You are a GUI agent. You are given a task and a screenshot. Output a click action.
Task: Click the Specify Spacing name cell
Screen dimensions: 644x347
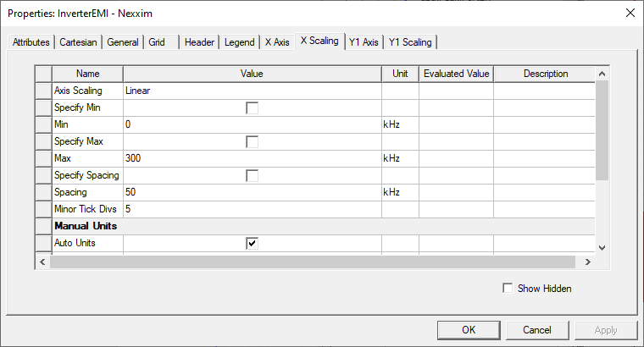point(87,175)
